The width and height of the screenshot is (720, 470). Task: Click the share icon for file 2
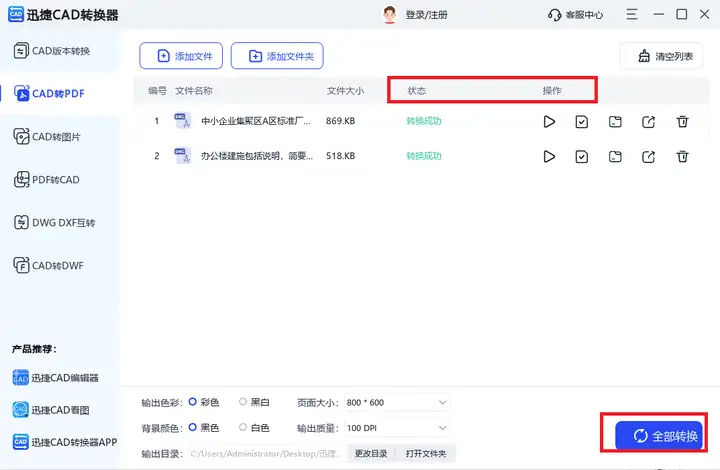tap(648, 157)
